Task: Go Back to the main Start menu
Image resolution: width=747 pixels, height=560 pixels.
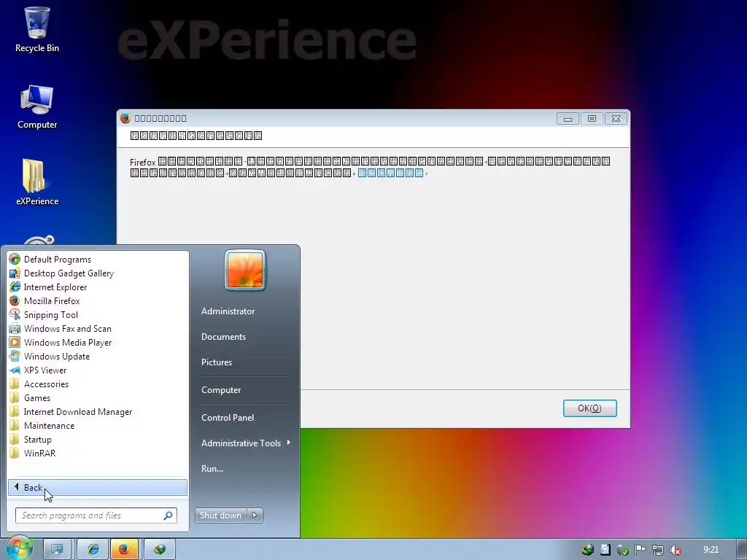Action: [98, 488]
